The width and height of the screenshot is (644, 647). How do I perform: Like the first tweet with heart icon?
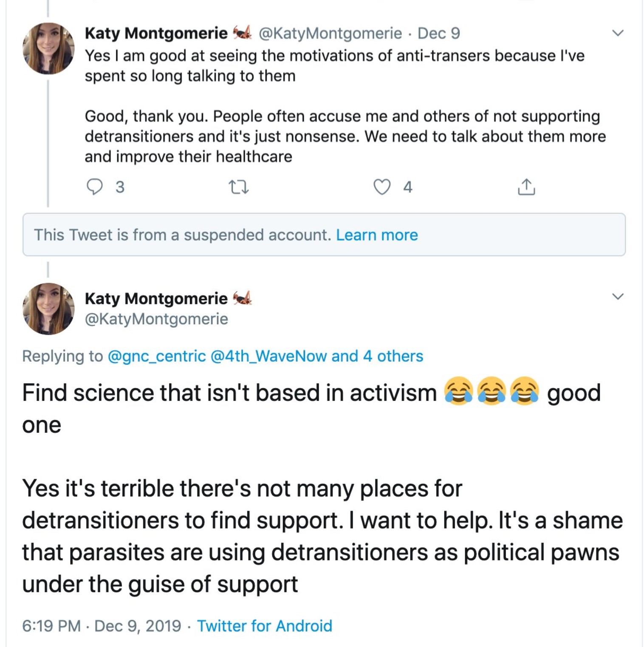[x=381, y=187]
